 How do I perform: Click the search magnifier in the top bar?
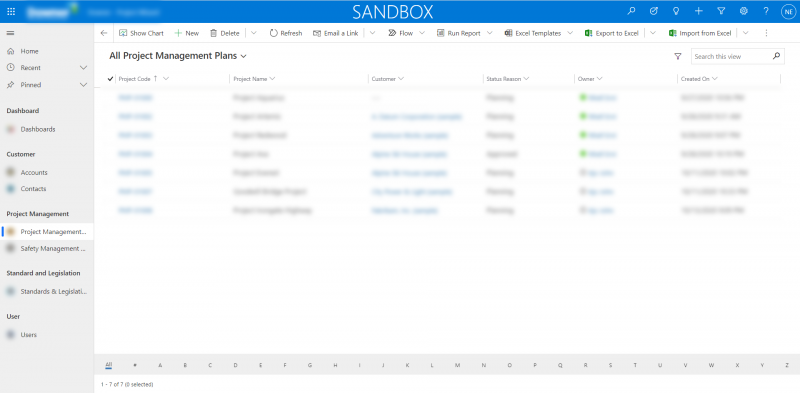(631, 11)
